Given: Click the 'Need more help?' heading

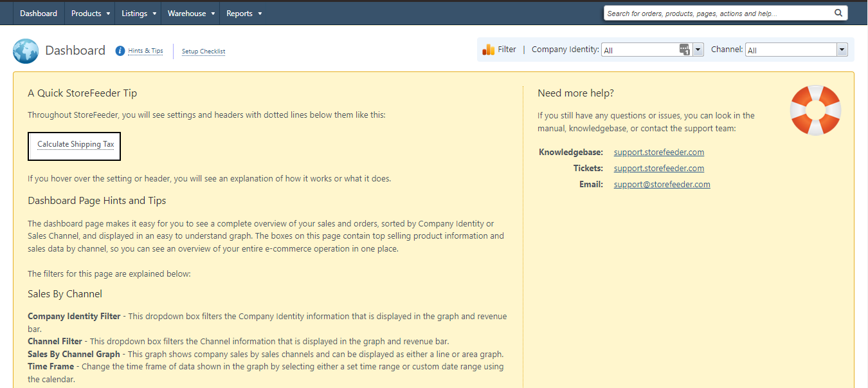Looking at the screenshot, I should [575, 93].
